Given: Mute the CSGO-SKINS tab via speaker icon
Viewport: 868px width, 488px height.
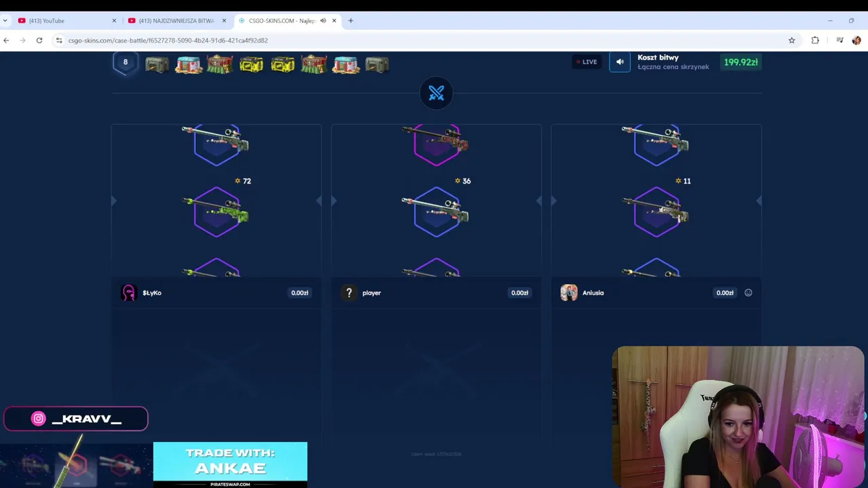Looking at the screenshot, I should [323, 20].
